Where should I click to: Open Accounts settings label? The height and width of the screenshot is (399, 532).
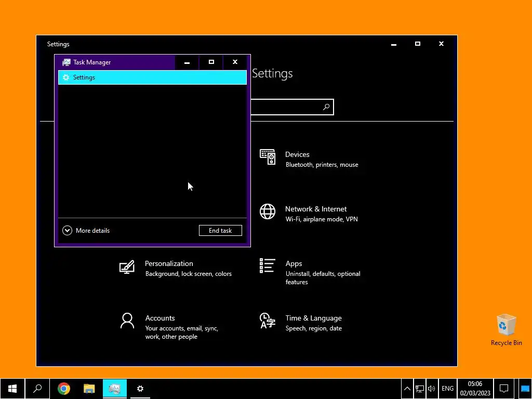click(x=160, y=318)
